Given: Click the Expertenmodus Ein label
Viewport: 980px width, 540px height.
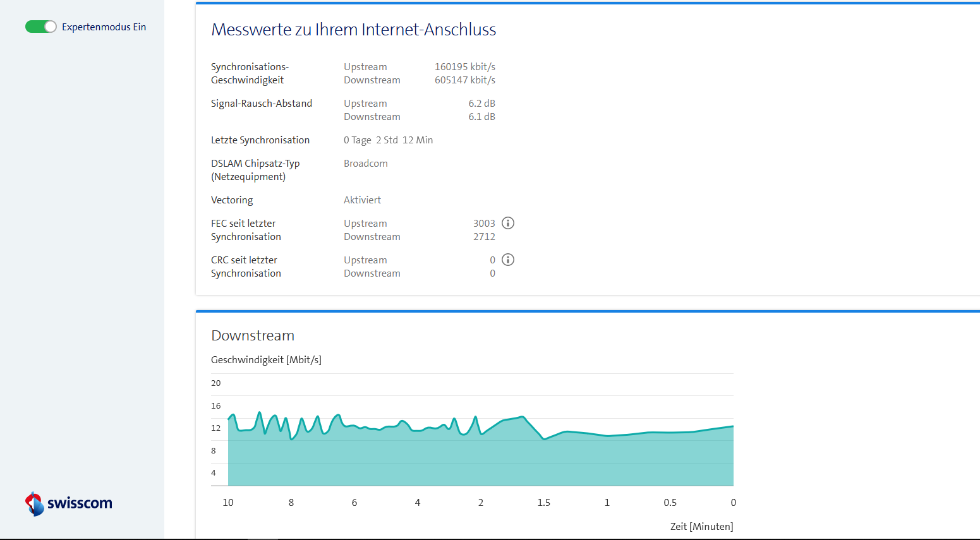Looking at the screenshot, I should point(104,27).
